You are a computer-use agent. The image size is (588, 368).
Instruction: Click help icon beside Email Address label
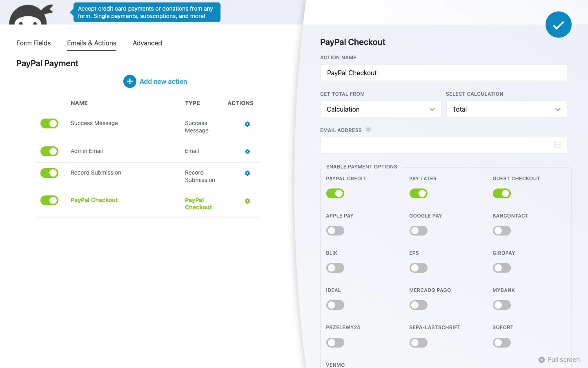(368, 130)
